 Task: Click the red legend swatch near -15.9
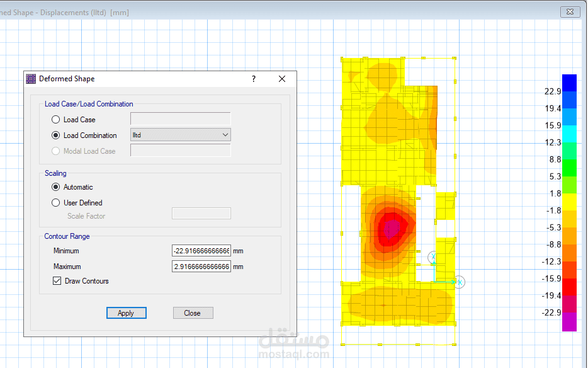click(x=569, y=287)
